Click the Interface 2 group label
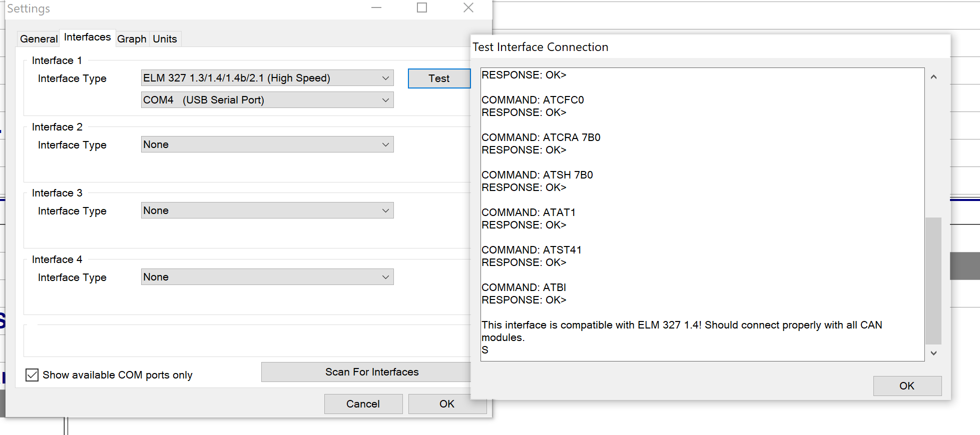980x435 pixels. [x=57, y=127]
